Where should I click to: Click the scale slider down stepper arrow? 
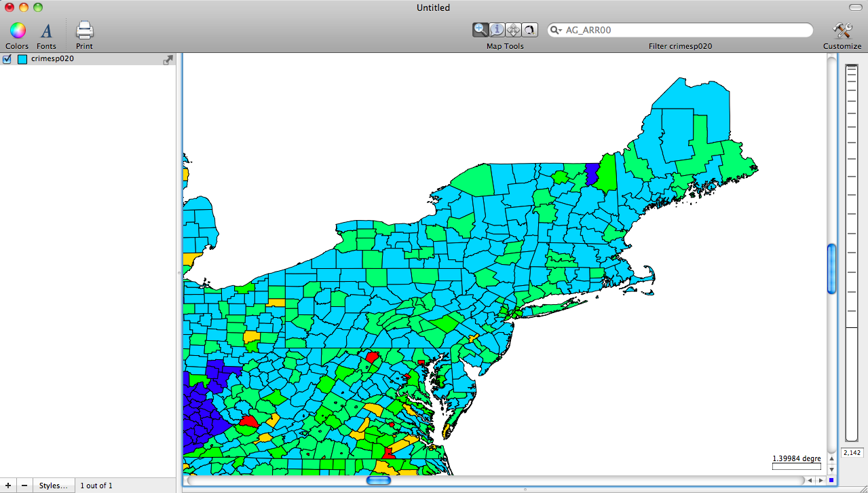[x=831, y=469]
